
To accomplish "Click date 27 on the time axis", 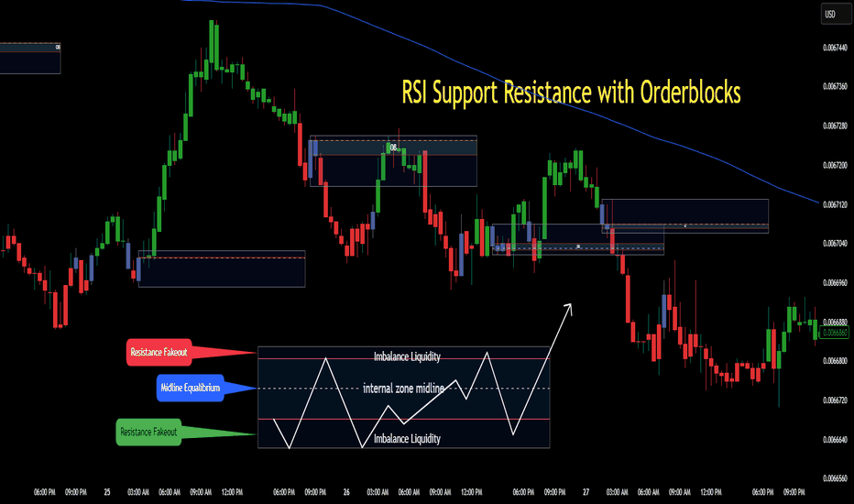I will pos(585,492).
